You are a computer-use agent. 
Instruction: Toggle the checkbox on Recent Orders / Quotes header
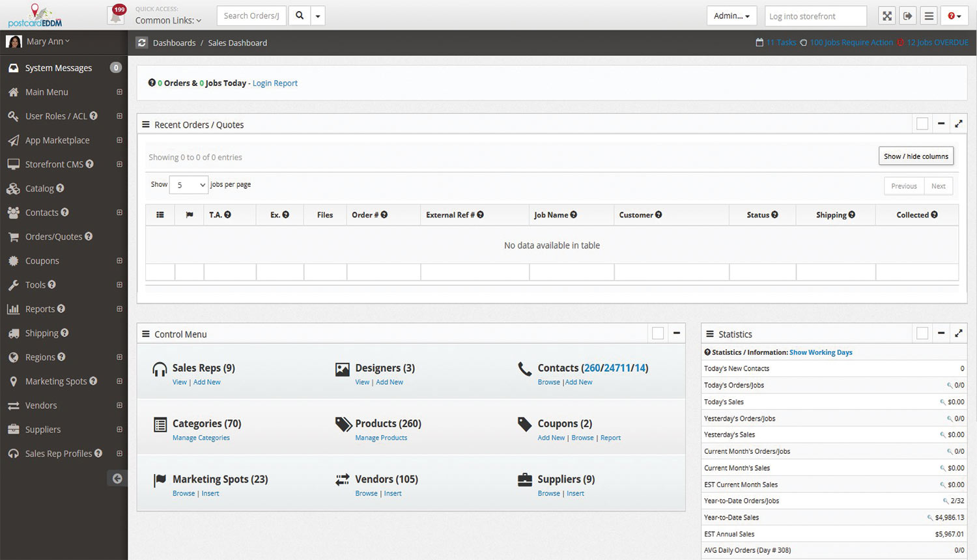[922, 123]
